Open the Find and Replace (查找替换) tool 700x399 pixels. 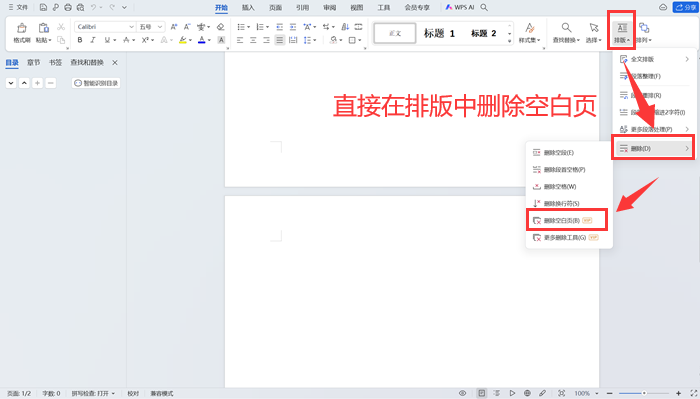coord(566,33)
